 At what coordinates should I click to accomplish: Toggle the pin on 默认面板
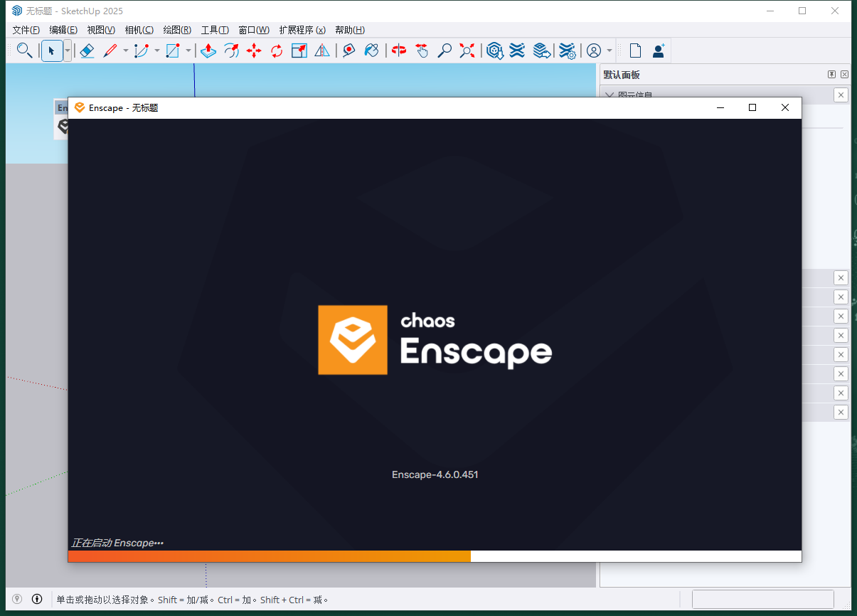point(831,74)
